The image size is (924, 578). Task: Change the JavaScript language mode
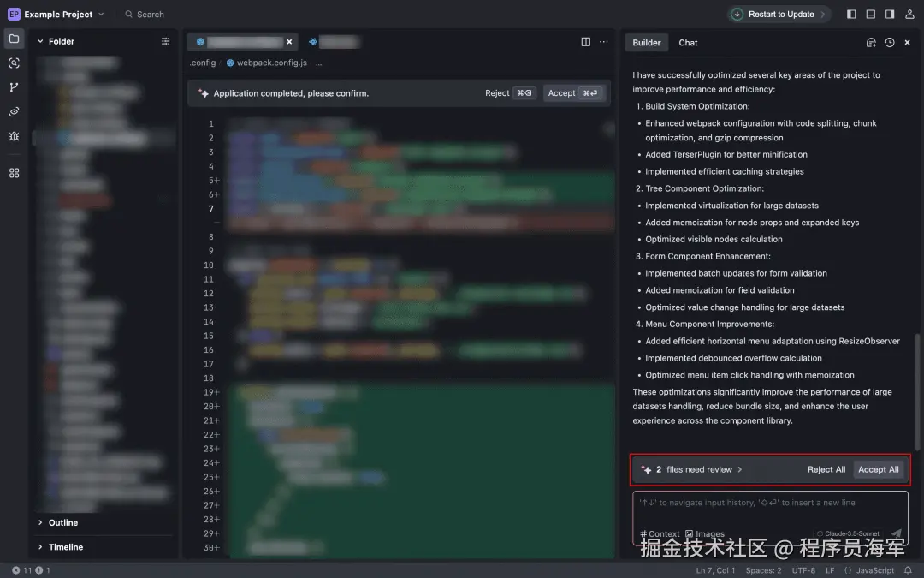[x=874, y=570]
